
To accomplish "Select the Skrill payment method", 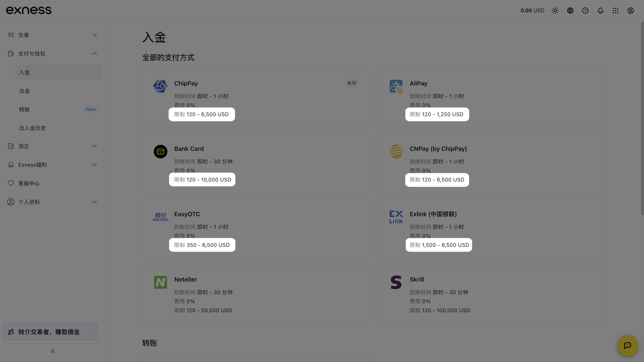I will click(491, 294).
